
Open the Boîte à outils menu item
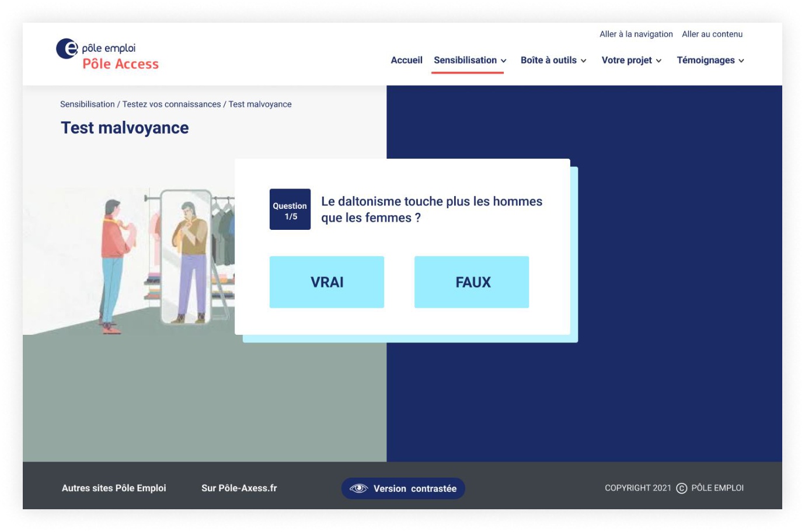pos(549,60)
